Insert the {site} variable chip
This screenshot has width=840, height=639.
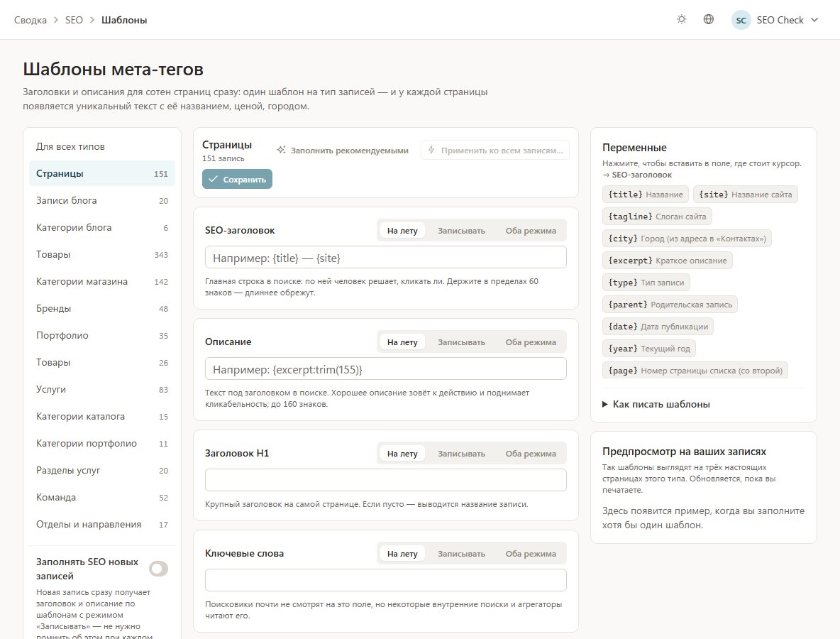[745, 194]
